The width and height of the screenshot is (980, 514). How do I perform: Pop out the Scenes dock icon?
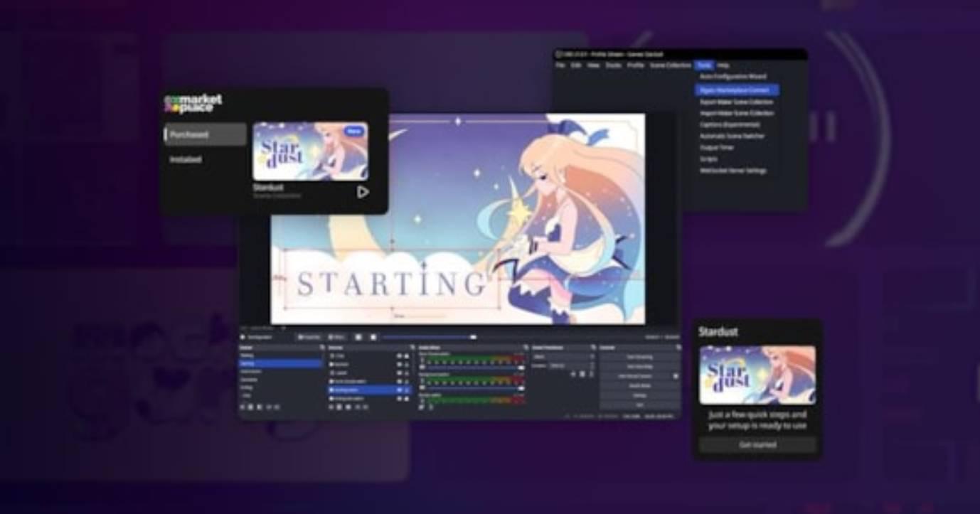[x=321, y=347]
